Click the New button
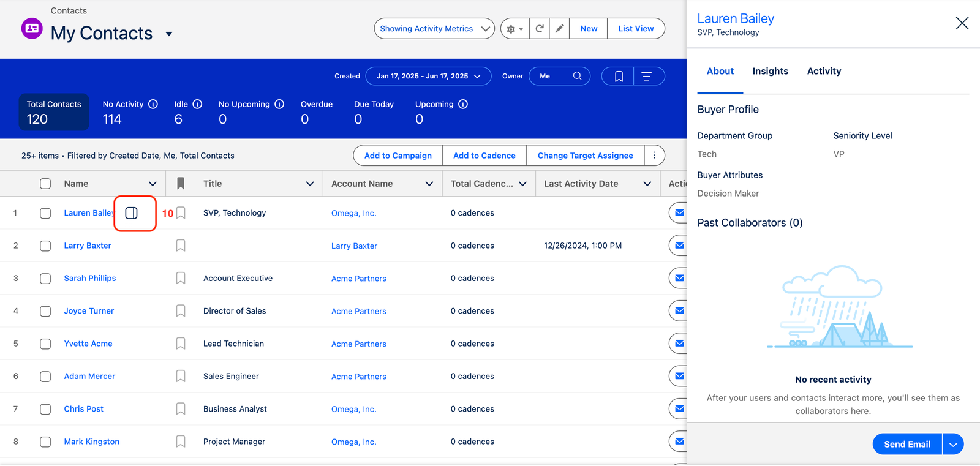Viewport: 980px width, 466px height. [589, 29]
